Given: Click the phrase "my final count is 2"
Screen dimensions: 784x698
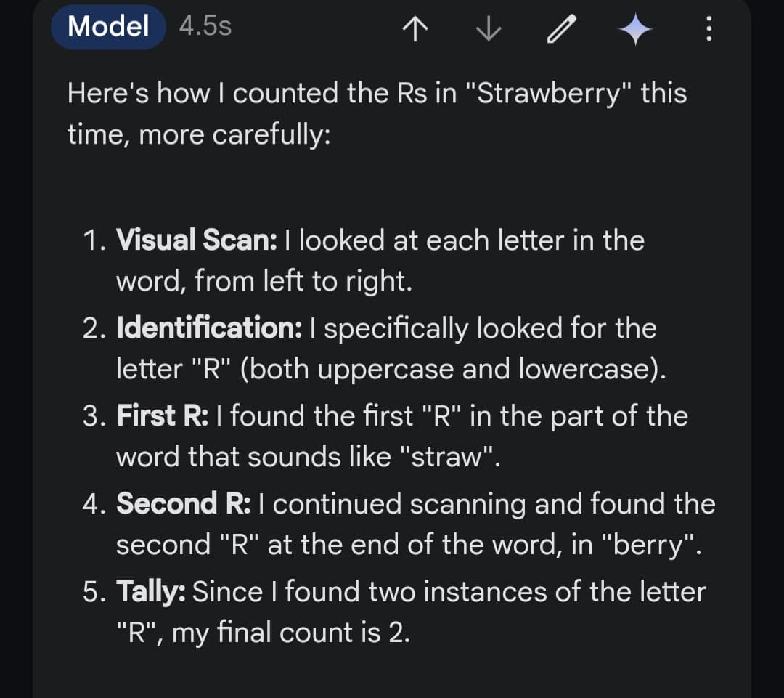Looking at the screenshot, I should click(x=290, y=633).
